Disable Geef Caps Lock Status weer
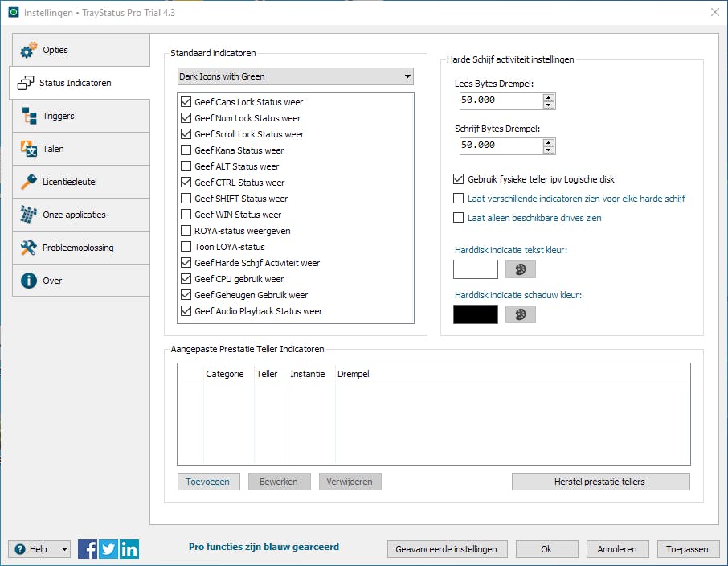 tap(186, 102)
